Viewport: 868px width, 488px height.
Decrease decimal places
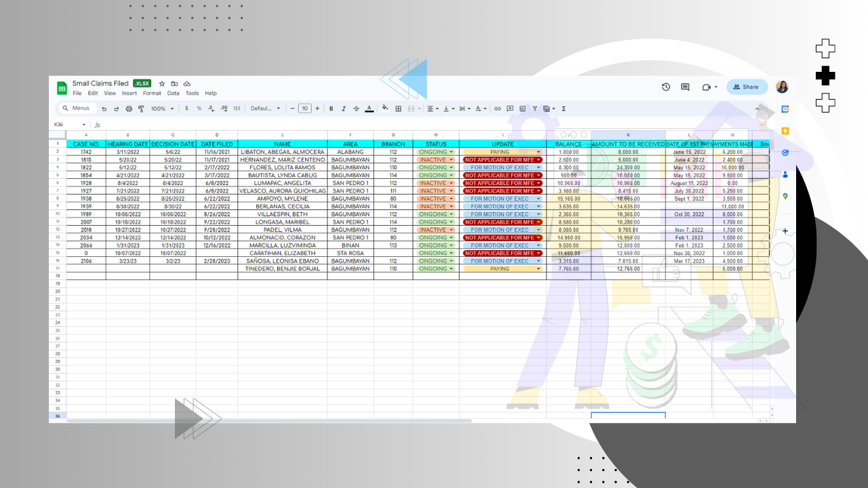coord(212,108)
